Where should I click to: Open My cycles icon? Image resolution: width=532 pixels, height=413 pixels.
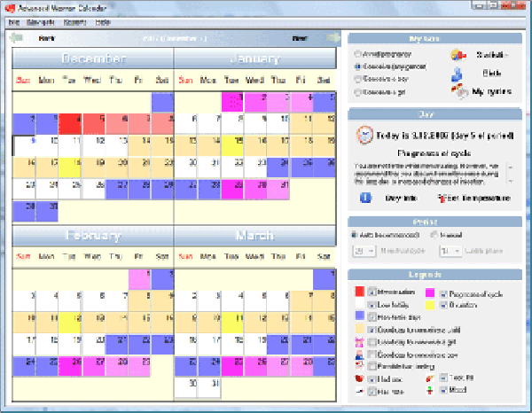[458, 90]
